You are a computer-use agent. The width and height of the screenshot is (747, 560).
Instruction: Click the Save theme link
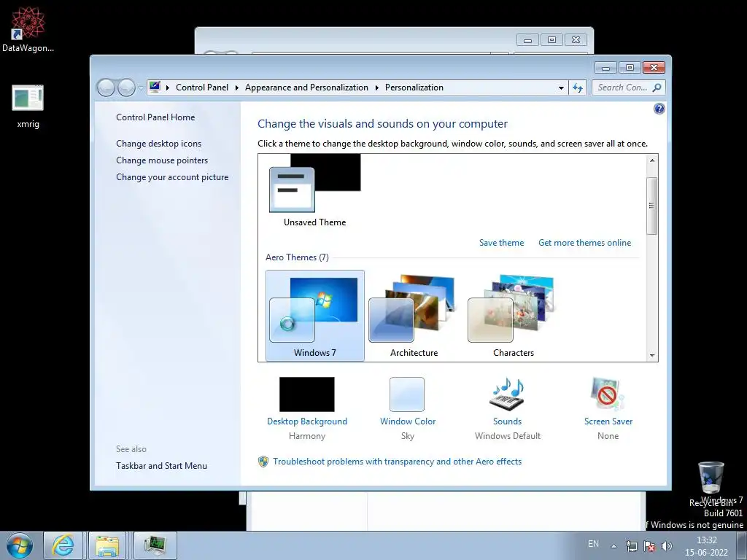[x=501, y=242]
